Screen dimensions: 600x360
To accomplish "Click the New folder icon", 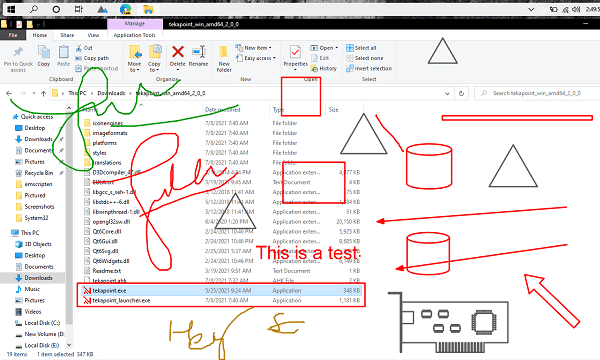I will [x=224, y=52].
